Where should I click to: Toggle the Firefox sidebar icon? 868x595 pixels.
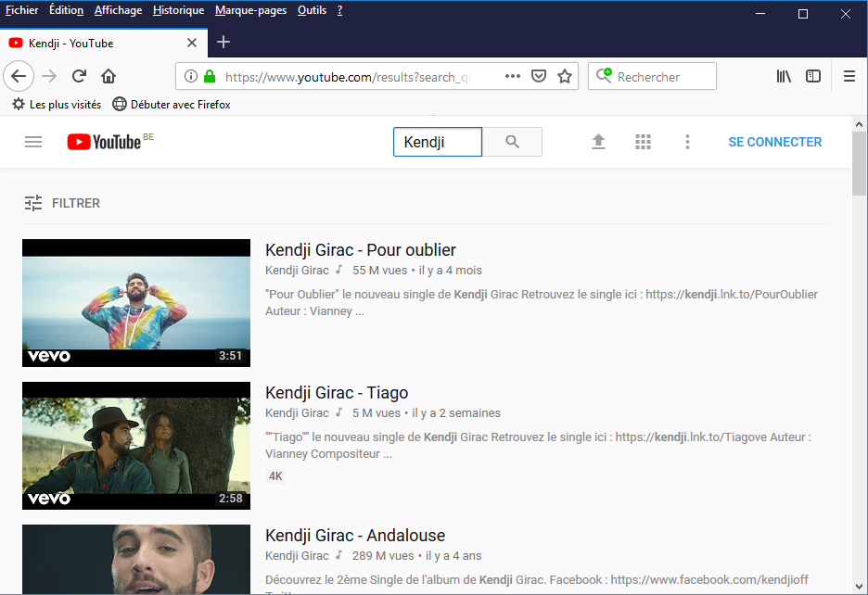pyautogui.click(x=813, y=76)
